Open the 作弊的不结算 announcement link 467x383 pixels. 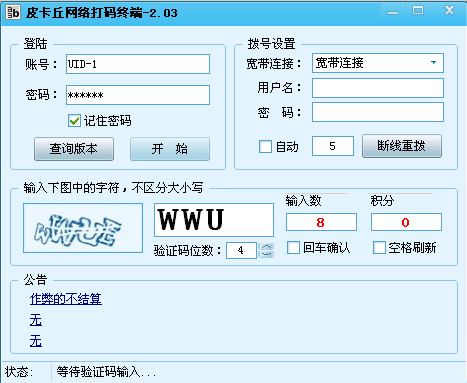66,299
